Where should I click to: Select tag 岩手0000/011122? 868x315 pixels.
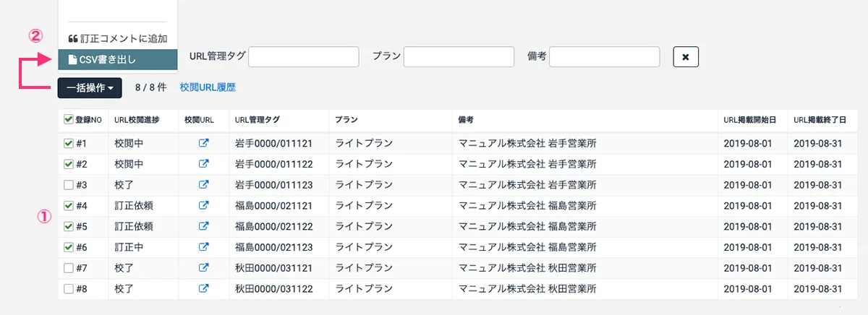point(274,164)
